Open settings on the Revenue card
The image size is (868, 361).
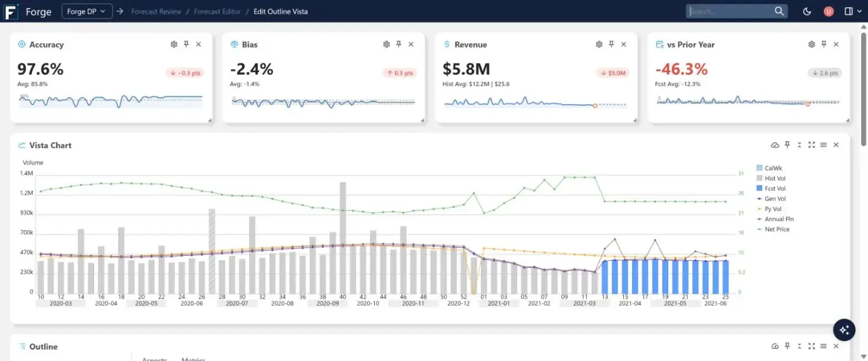(599, 44)
